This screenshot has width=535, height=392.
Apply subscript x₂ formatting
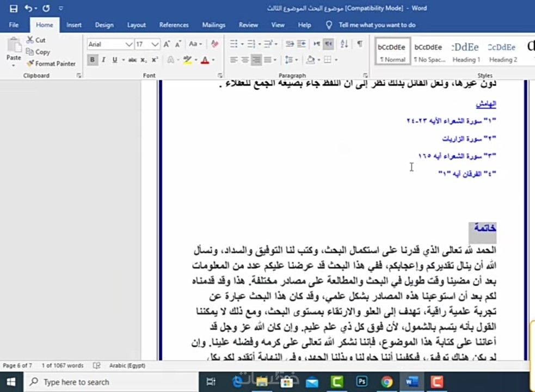(144, 60)
